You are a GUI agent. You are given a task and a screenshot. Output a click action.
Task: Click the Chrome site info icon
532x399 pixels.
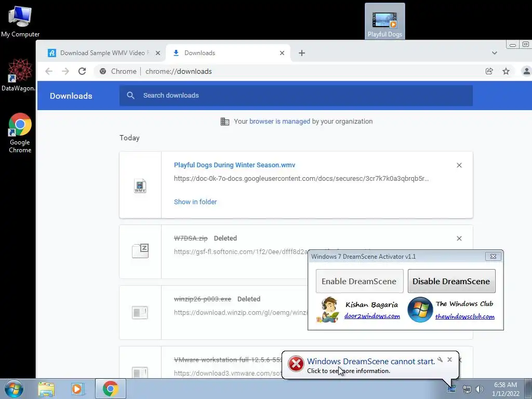tap(103, 71)
